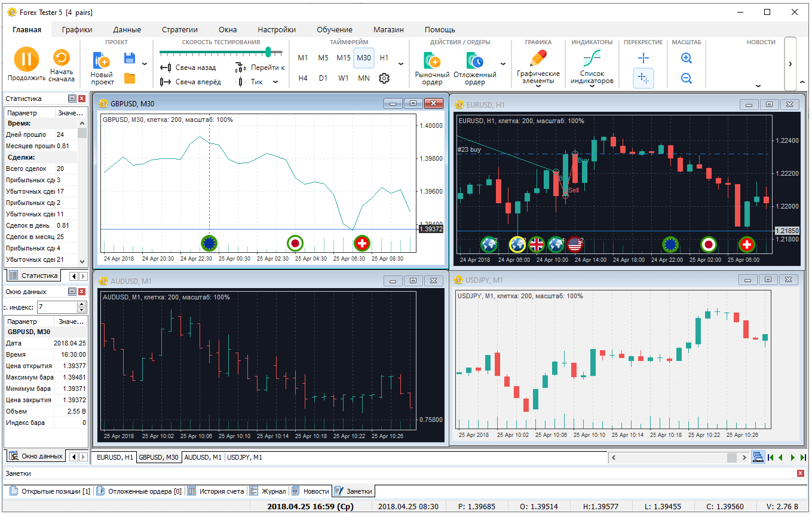
Task: Adjust the testing speed slider handle
Action: [x=268, y=52]
